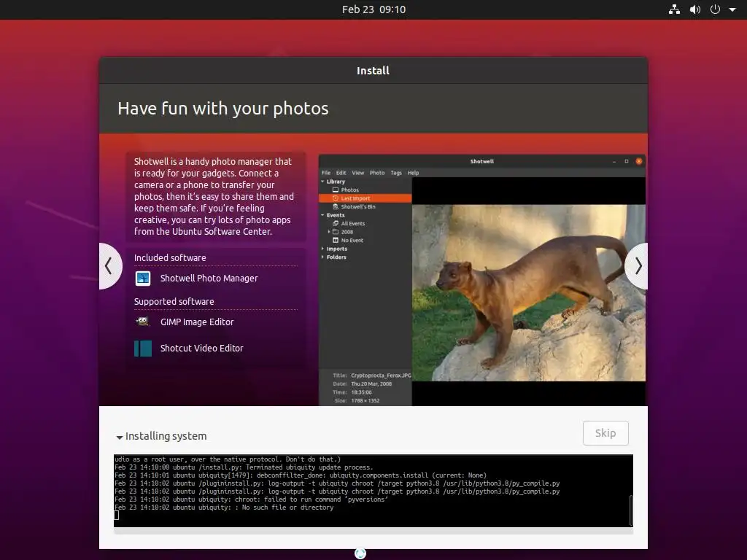Image resolution: width=747 pixels, height=560 pixels.
Task: Open the clock showing Feb 23 09:10
Action: tap(373, 9)
